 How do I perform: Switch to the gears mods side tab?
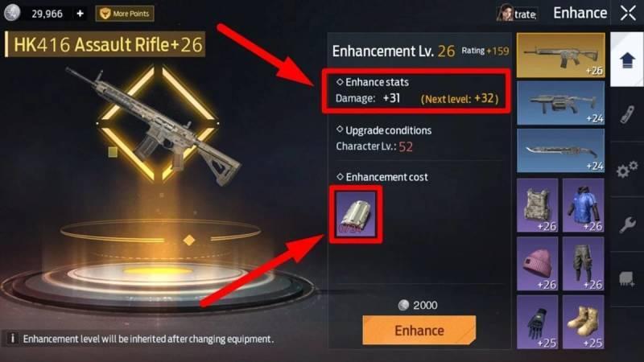pyautogui.click(x=627, y=170)
